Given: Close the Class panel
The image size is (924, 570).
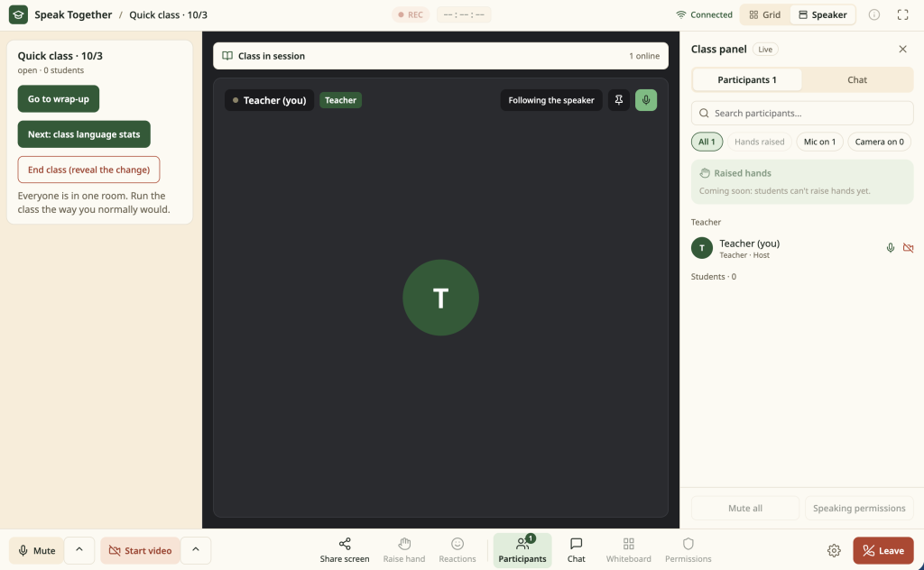Looking at the screenshot, I should click(x=902, y=49).
